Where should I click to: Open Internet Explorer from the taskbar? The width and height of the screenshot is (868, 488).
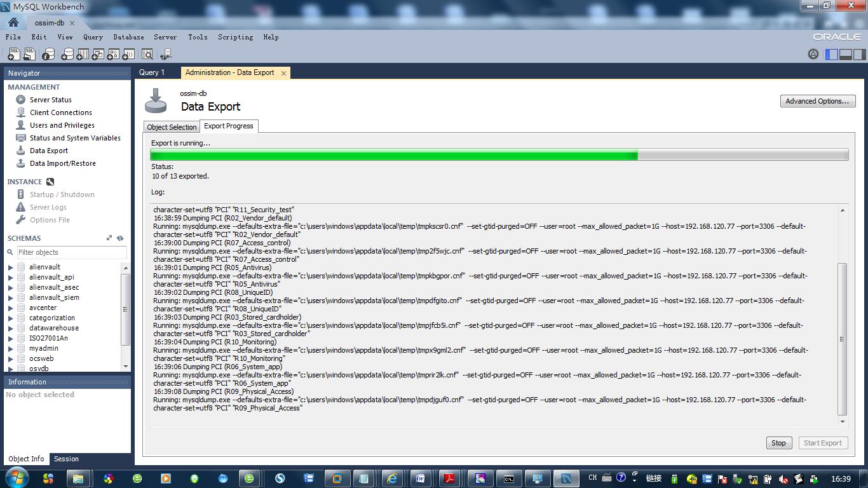pos(392,478)
